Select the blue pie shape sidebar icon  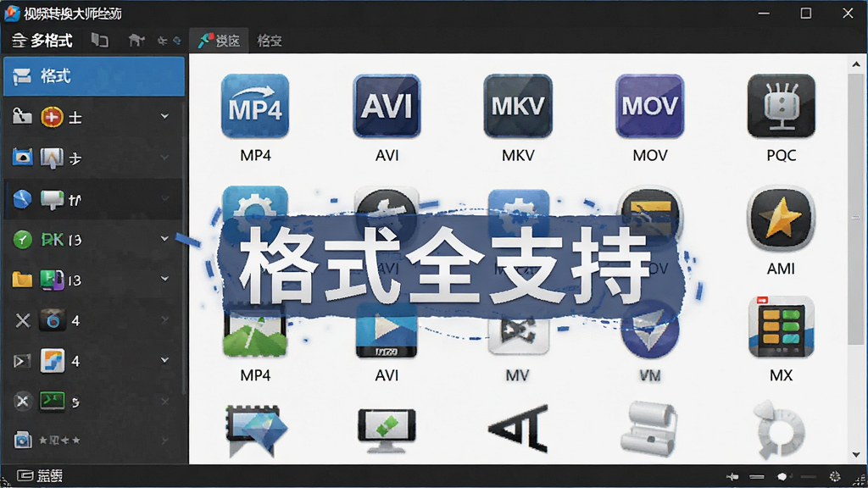point(22,198)
